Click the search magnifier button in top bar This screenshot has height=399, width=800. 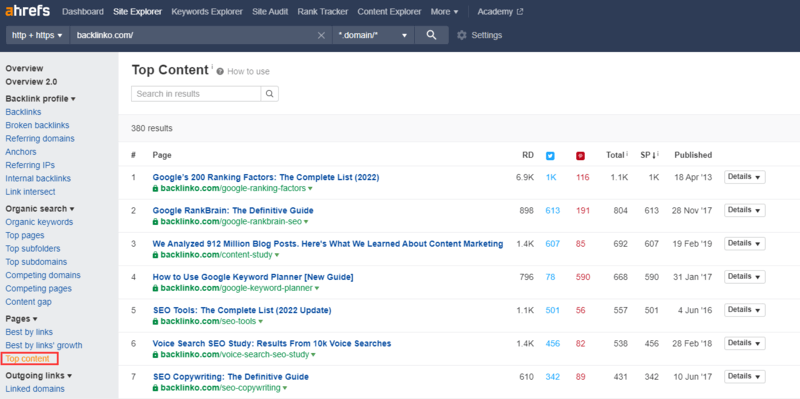pyautogui.click(x=432, y=35)
